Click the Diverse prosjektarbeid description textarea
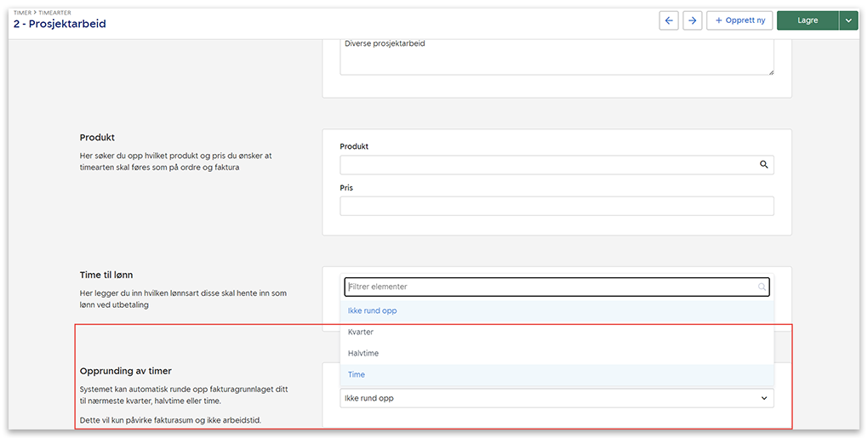 (x=557, y=56)
